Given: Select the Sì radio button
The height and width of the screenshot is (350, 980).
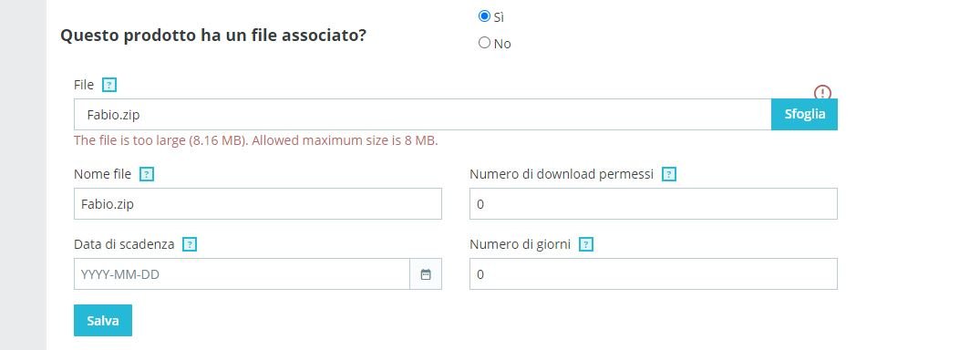Looking at the screenshot, I should click(484, 17).
